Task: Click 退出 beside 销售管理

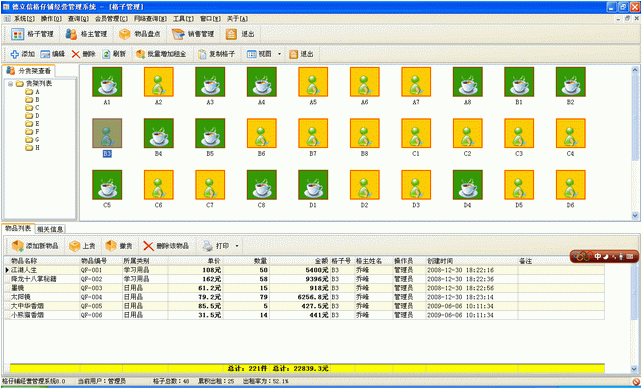Action: tap(241, 34)
